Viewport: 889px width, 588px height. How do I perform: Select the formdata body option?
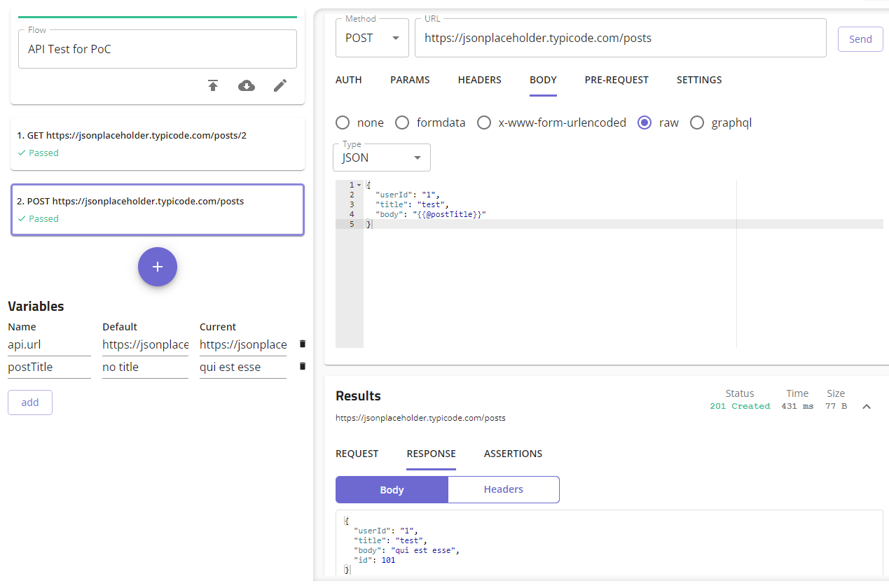point(402,122)
